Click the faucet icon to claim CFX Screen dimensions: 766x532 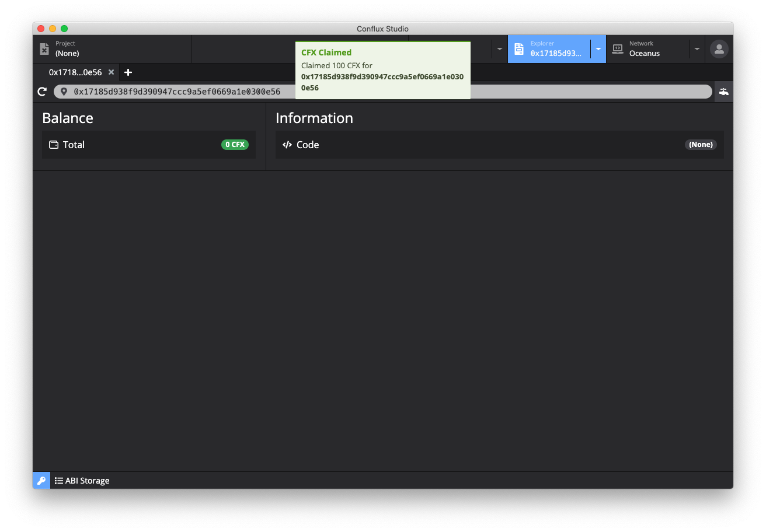tap(724, 92)
